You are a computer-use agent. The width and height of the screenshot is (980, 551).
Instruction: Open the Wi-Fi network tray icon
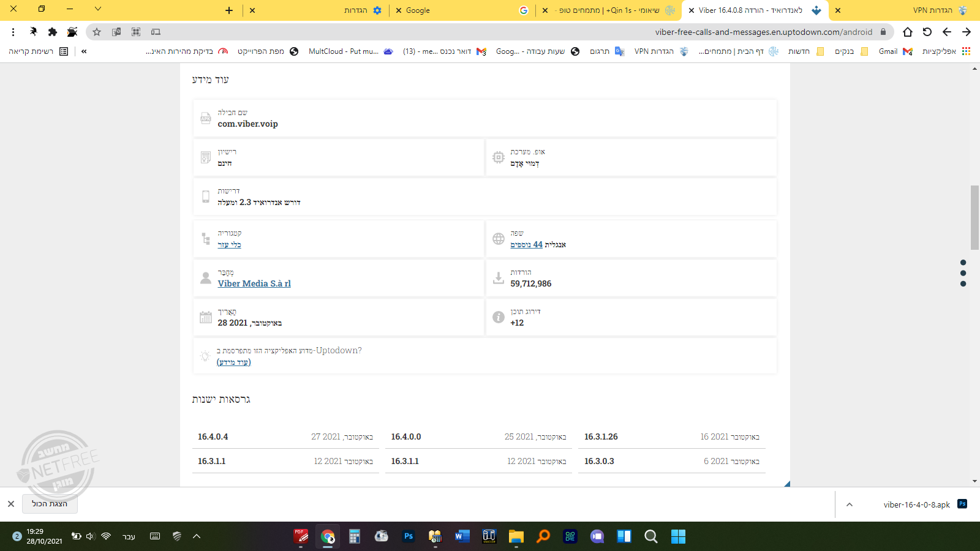point(106,536)
